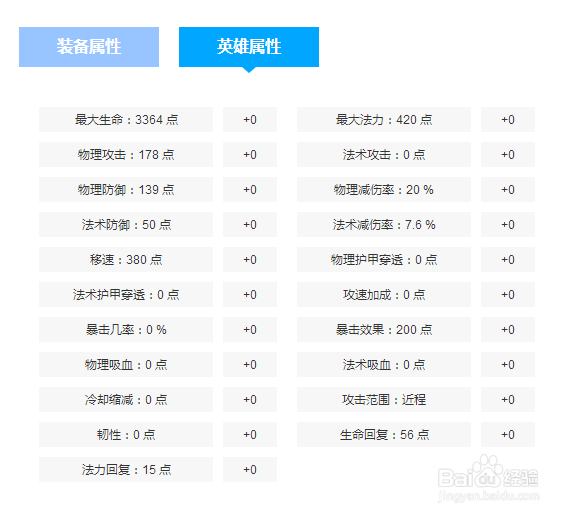Switch to the 装备属性 tab
This screenshot has width=572, height=516.
coord(89,47)
